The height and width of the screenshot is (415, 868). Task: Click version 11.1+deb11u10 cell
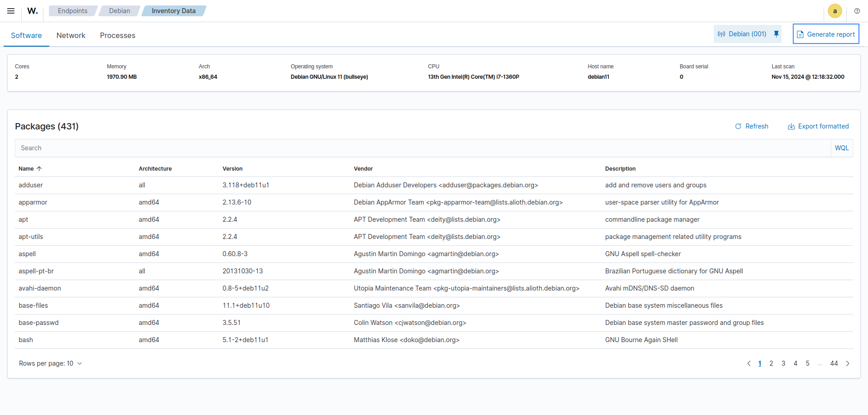(x=246, y=305)
